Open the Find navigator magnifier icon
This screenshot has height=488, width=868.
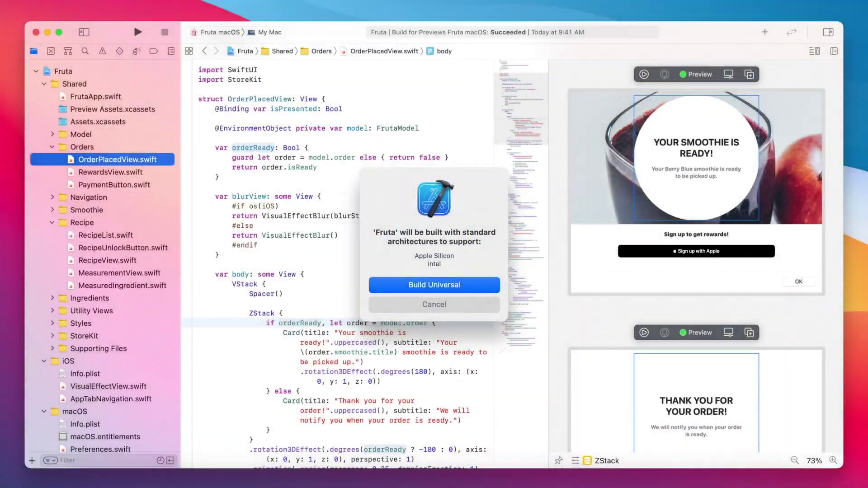tap(85, 51)
